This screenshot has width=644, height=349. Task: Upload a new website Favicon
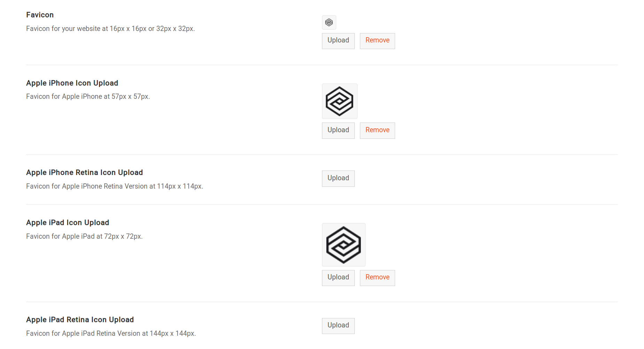pos(338,41)
